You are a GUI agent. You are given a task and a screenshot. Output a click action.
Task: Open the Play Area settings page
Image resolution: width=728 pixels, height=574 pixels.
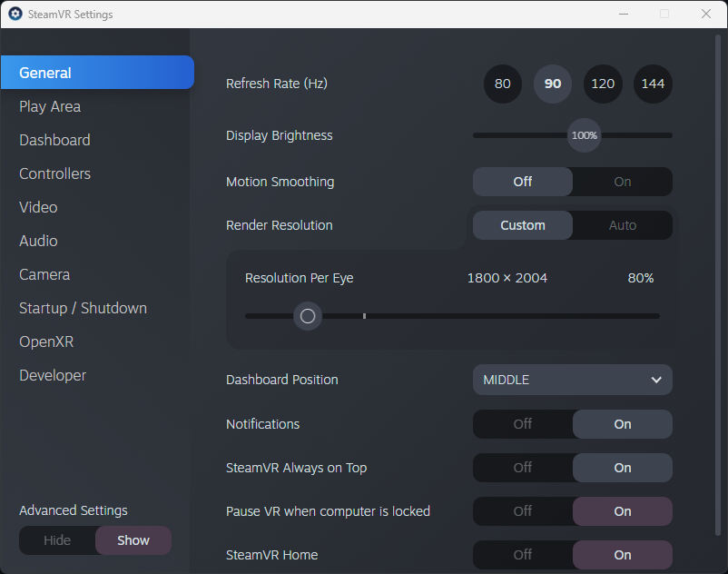tap(50, 107)
